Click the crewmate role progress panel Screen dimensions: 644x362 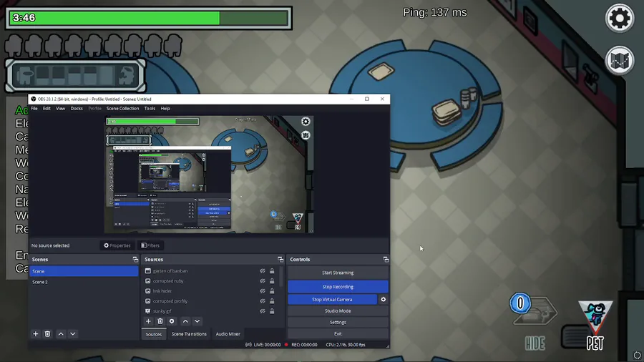tap(76, 76)
